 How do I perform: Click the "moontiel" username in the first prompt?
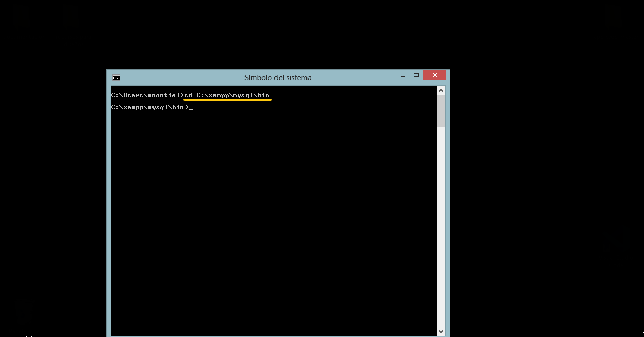163,95
